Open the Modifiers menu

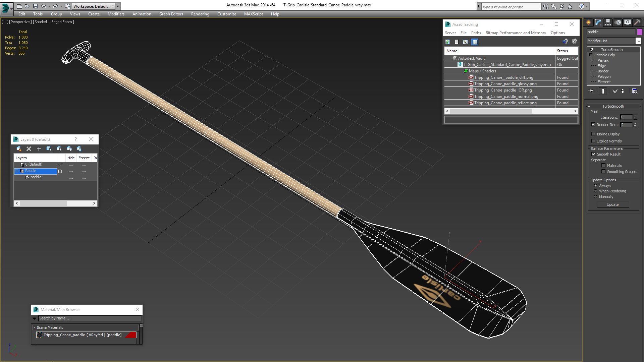116,14
